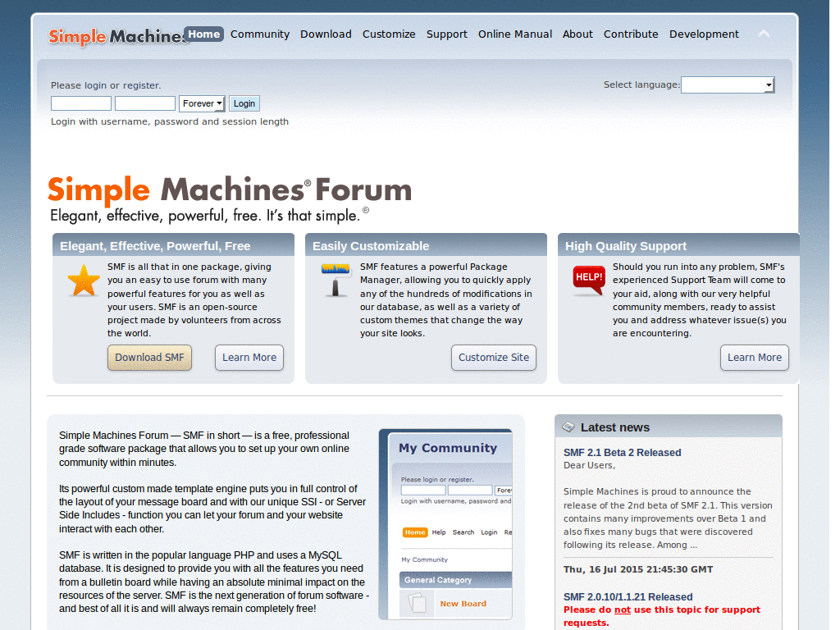Screen dimensions: 840x630
Task: Open the Development menu
Action: click(704, 34)
